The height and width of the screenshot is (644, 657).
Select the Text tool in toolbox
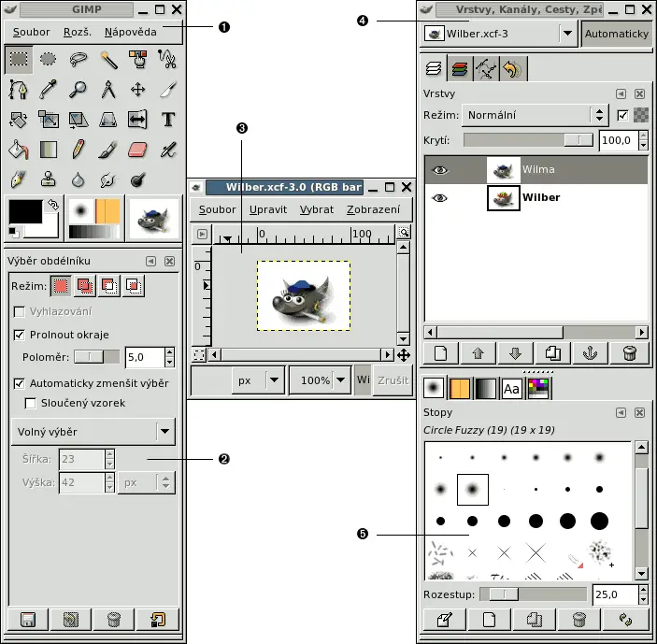(168, 119)
